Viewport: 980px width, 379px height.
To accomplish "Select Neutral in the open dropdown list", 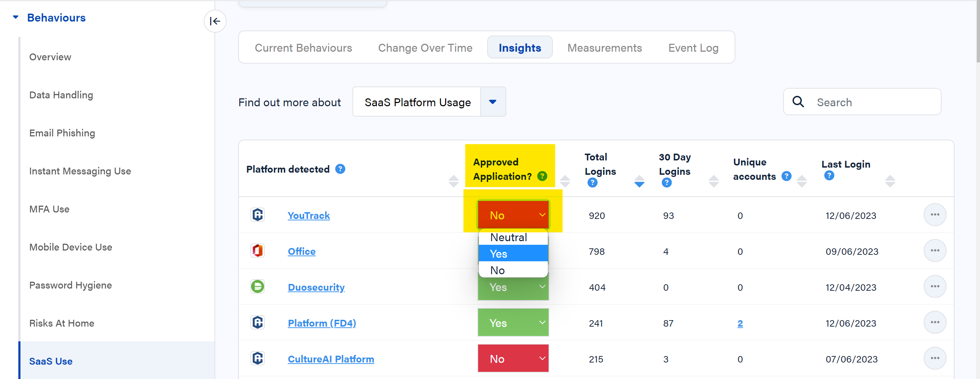I will pos(513,237).
